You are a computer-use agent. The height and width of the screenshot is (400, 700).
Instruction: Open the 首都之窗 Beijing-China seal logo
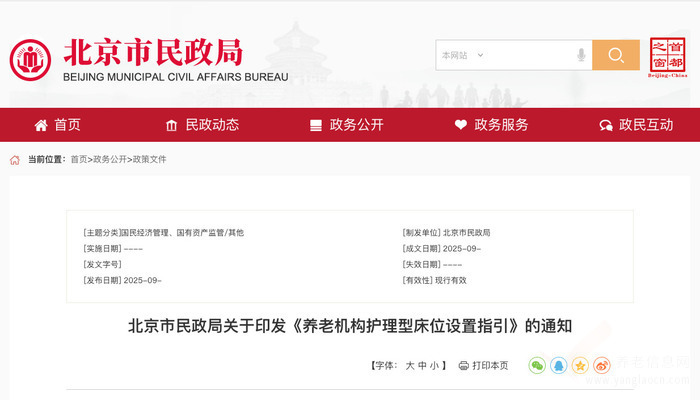coord(668,57)
